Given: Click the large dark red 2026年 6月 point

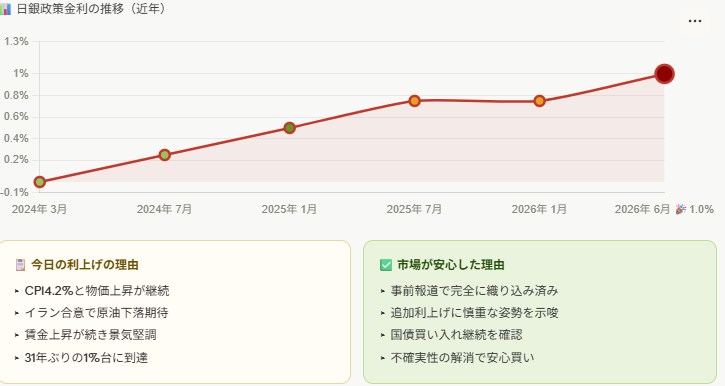Looking at the screenshot, I should click(x=664, y=74).
